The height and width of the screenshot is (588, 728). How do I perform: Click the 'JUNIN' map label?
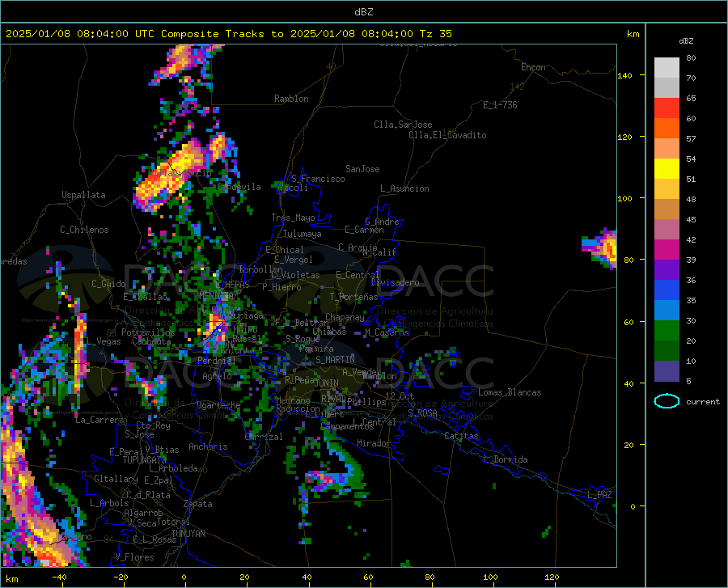click(x=327, y=383)
